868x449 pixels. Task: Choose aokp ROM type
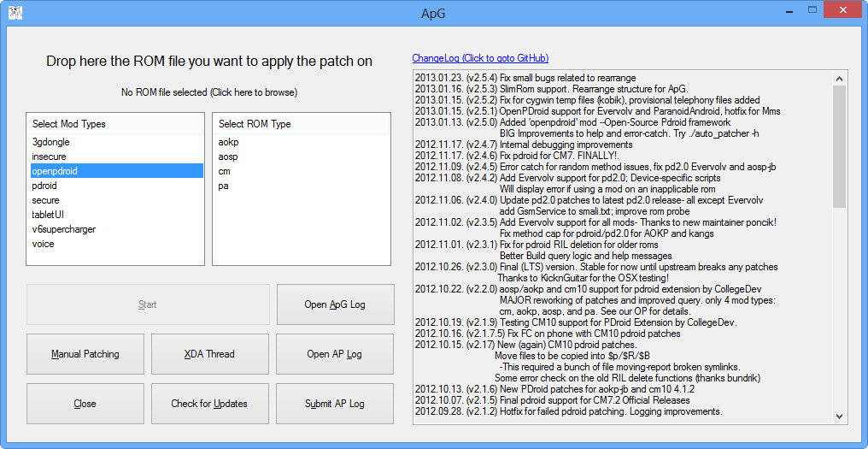tap(228, 142)
